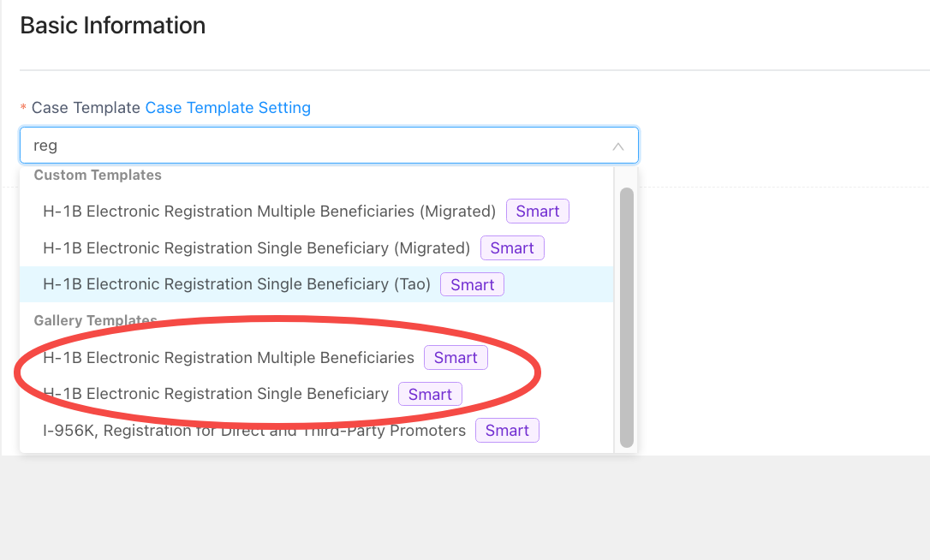Viewport: 930px width, 560px height.
Task: Click Smart badge on gallery Multiple Beneficiaries row
Action: (x=456, y=358)
